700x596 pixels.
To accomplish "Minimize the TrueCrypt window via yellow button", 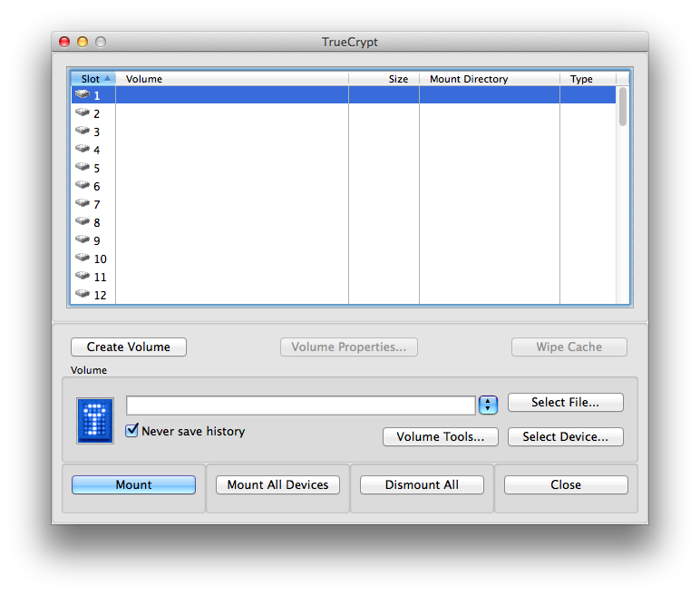I will (x=83, y=42).
